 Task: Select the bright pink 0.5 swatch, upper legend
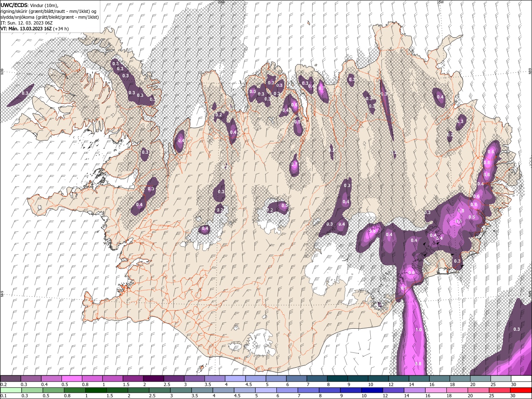pos(71,379)
